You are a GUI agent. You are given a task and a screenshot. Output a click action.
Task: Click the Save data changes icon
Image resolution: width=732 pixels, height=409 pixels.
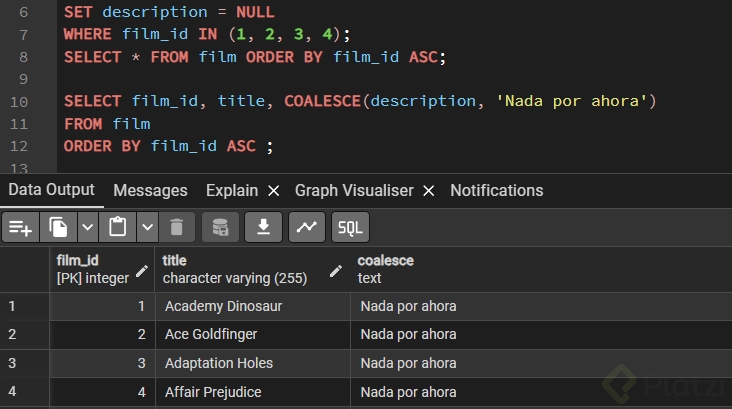[220, 227]
